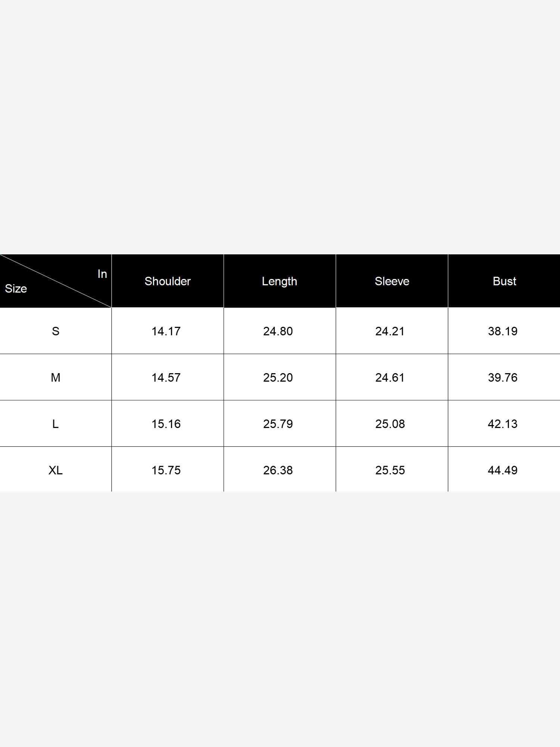
Task: Select the XL size row label
Action: (56, 470)
